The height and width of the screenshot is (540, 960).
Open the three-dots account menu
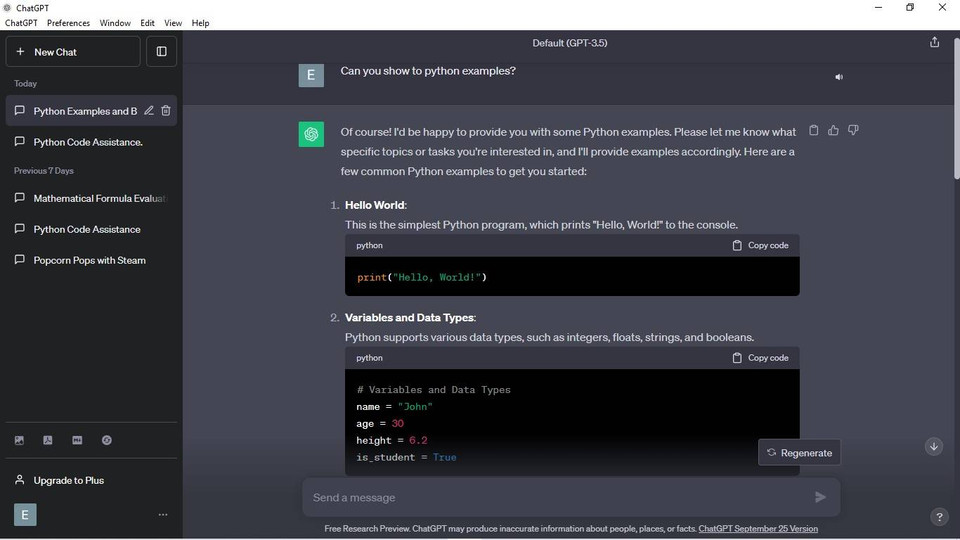point(163,515)
